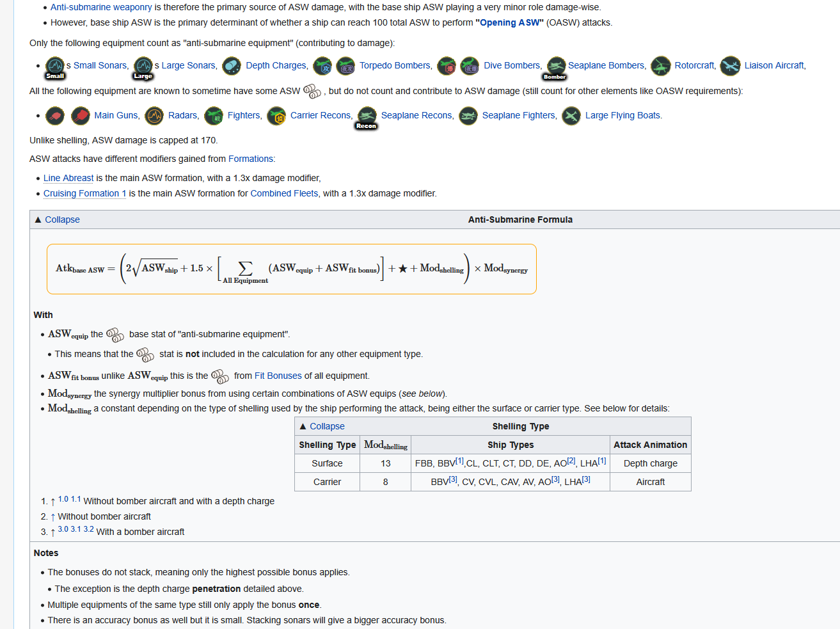840x629 pixels.
Task: Visit the Radars link
Action: pos(183,115)
